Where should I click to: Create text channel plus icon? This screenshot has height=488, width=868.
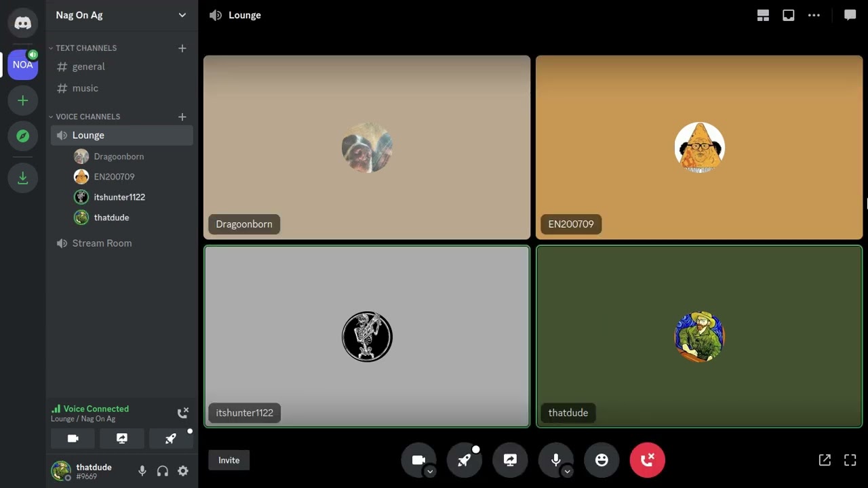click(x=182, y=48)
